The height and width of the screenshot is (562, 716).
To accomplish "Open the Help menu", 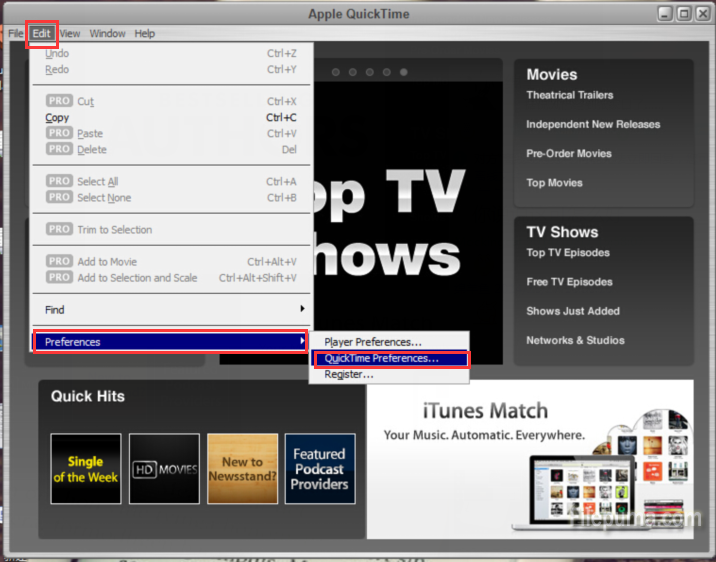I will (x=145, y=33).
